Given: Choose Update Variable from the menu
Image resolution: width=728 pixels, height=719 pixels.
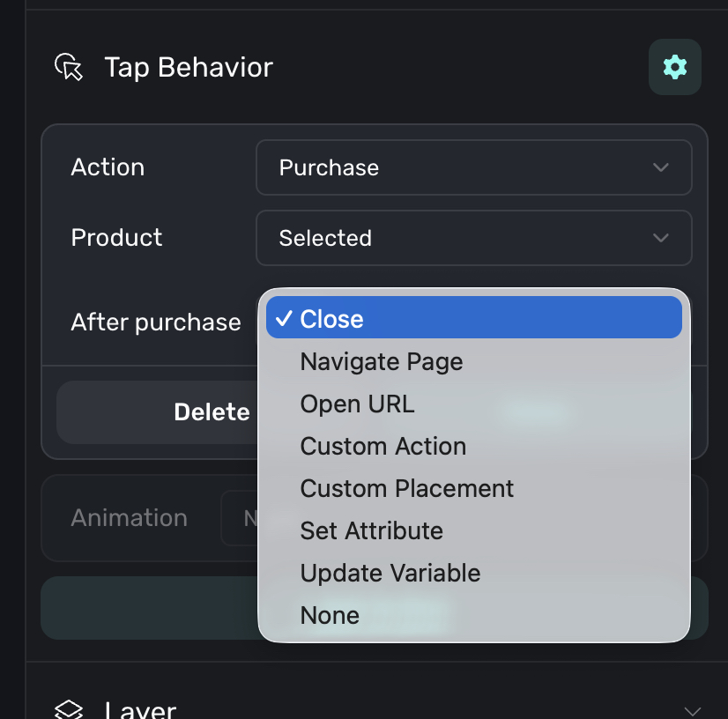Looking at the screenshot, I should coord(390,573).
